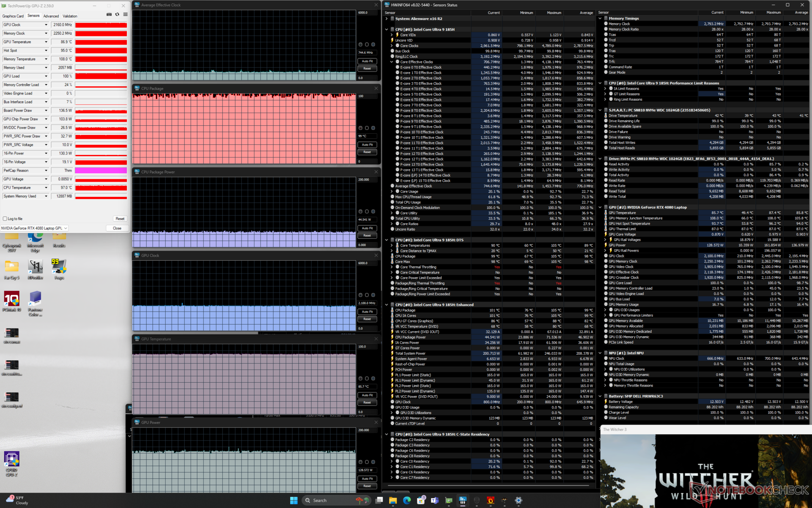Viewport: 812px width, 508px height.
Task: Click the GPU-Z refresh icon
Action: click(117, 14)
